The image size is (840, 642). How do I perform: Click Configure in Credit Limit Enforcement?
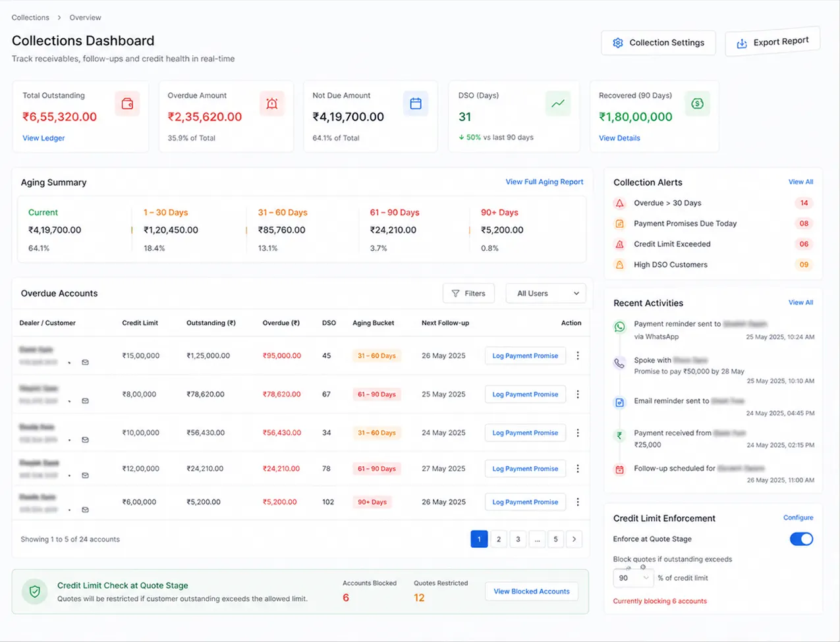(798, 518)
